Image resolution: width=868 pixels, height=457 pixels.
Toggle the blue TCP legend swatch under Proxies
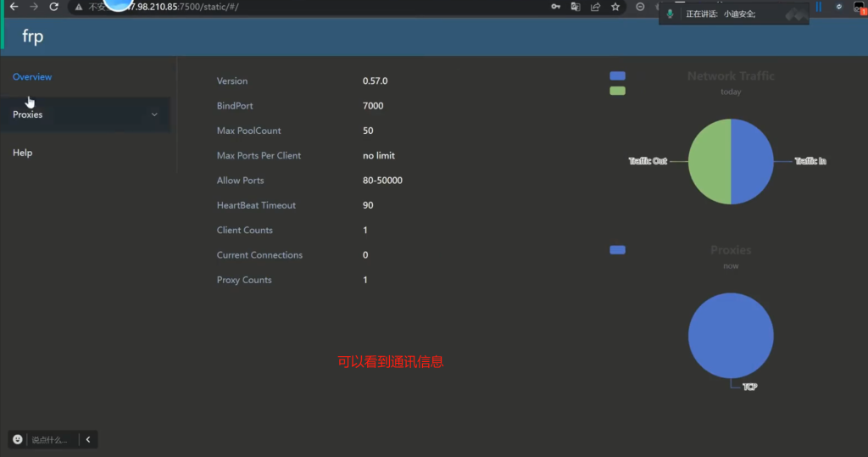pos(617,250)
